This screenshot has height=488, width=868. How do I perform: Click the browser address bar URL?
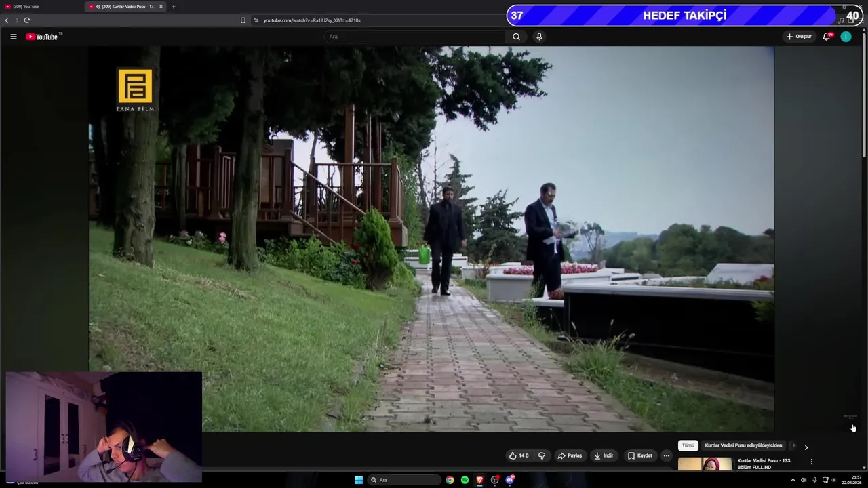tap(312, 20)
